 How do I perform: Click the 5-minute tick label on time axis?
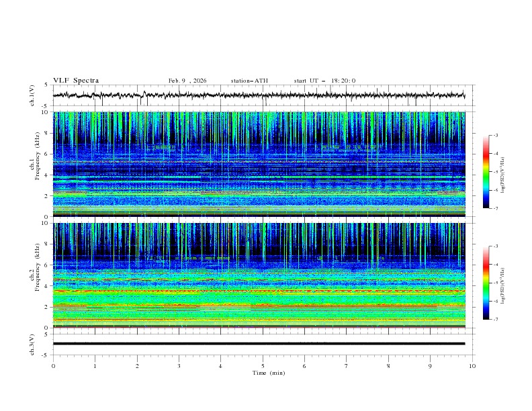[x=263, y=366]
